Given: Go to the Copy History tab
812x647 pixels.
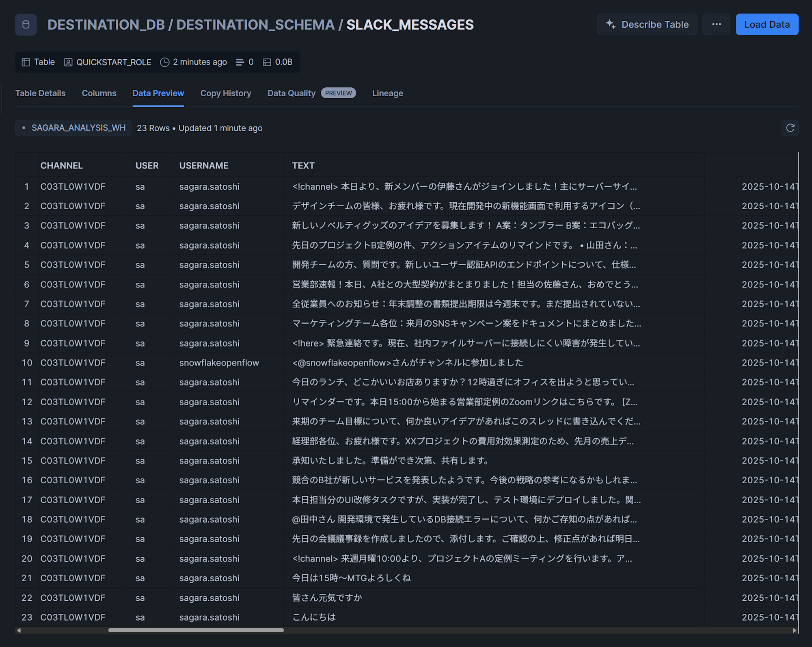Looking at the screenshot, I should tap(226, 93).
